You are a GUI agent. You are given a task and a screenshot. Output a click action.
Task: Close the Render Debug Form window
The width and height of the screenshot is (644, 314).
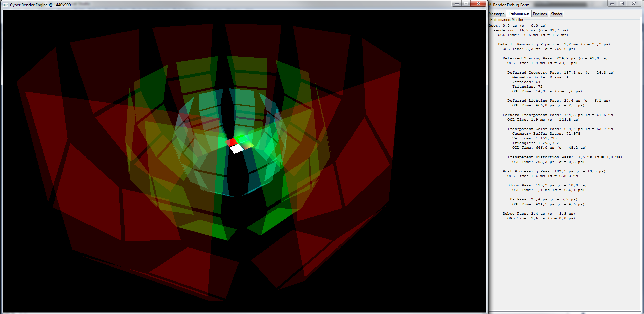click(x=634, y=4)
